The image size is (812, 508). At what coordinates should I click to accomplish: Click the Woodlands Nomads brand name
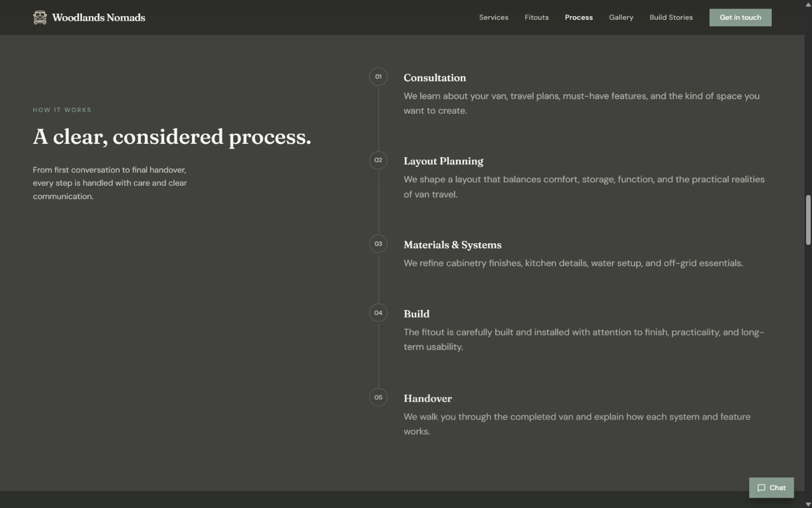tap(98, 17)
